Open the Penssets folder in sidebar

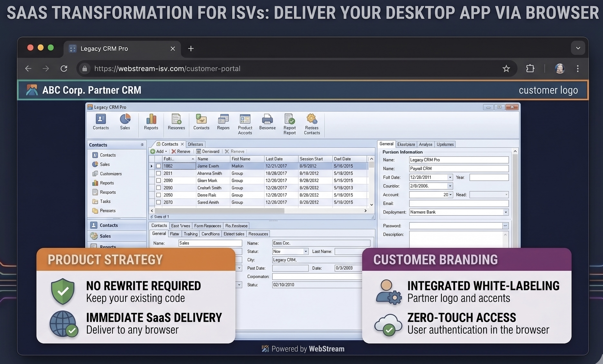[104, 211]
